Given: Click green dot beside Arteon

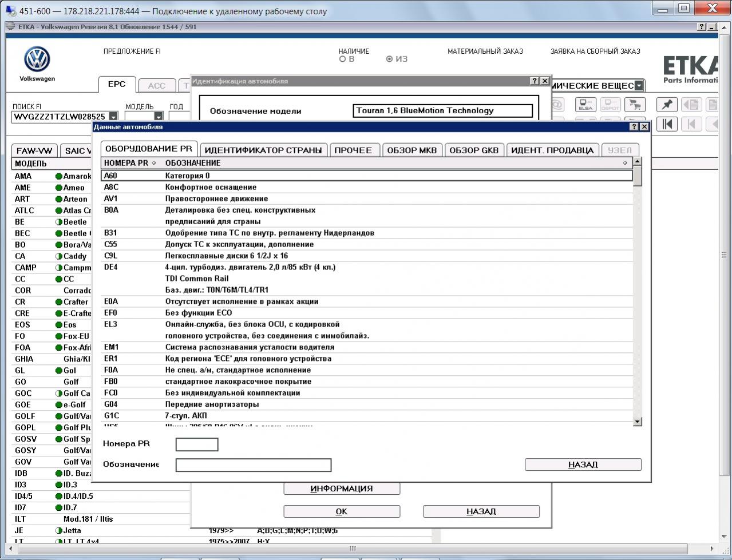Looking at the screenshot, I should click(59, 199).
